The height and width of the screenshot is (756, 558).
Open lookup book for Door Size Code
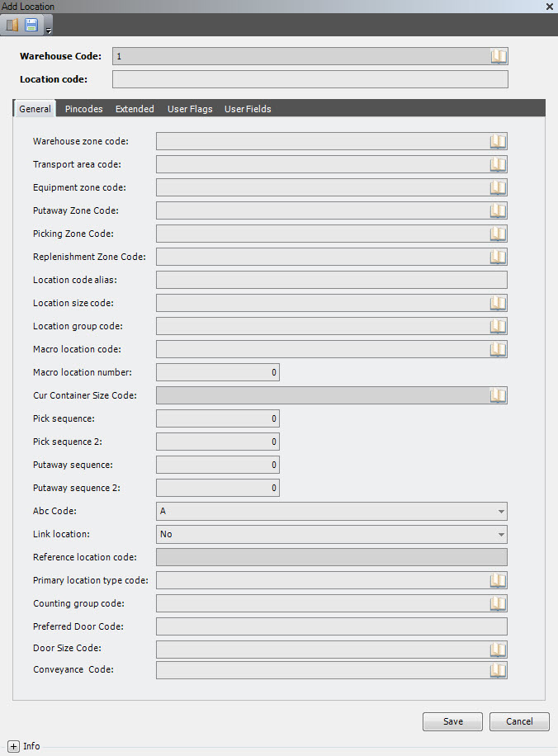[499, 650]
